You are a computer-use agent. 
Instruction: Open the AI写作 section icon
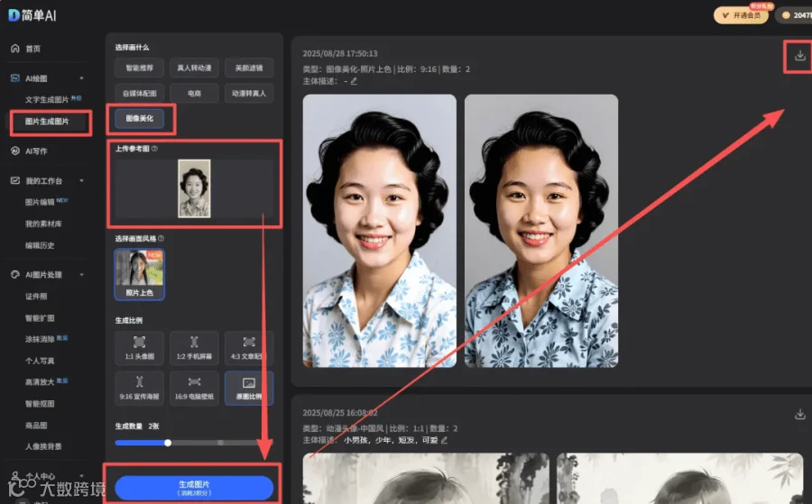coord(15,151)
